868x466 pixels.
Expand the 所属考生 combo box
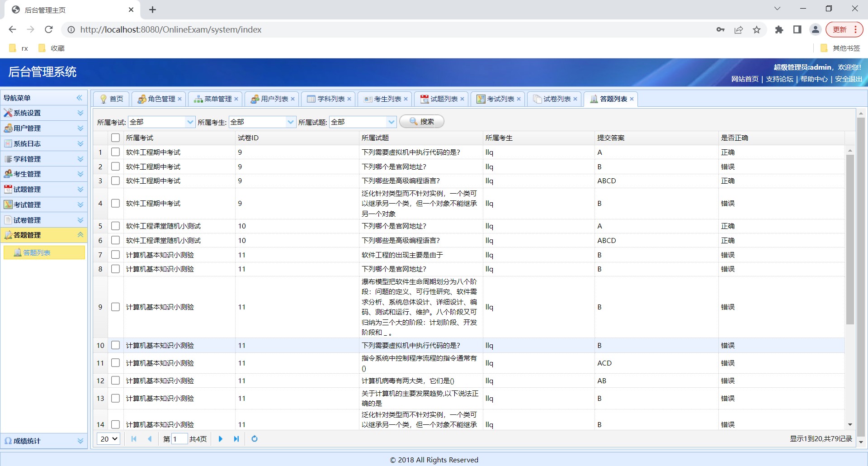[291, 122]
